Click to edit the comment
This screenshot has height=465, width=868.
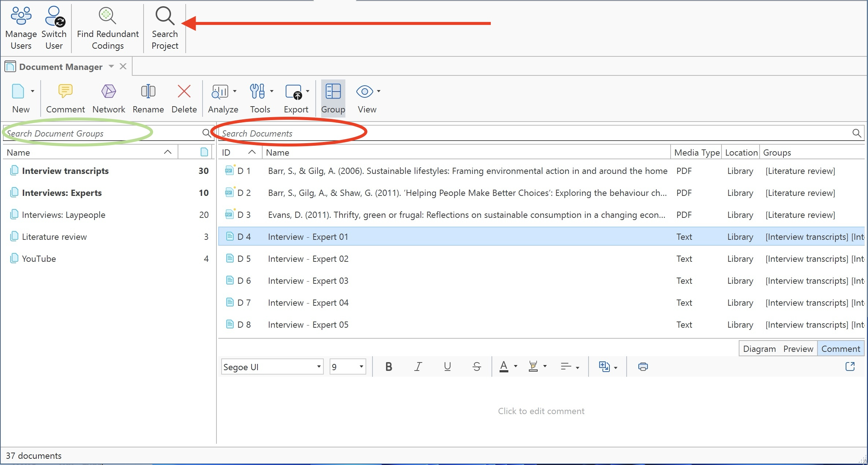pyautogui.click(x=541, y=411)
